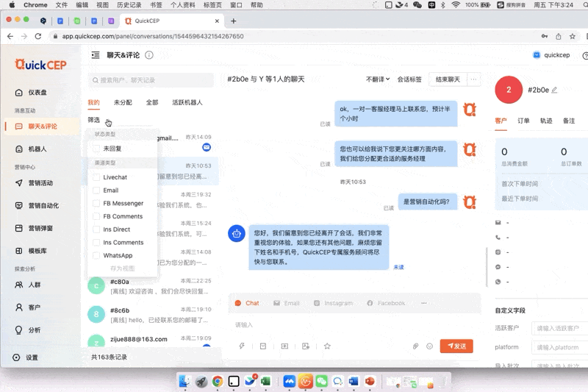Enable FB Messenger channel filter
Image resolution: width=588 pixels, height=392 pixels.
click(96, 203)
